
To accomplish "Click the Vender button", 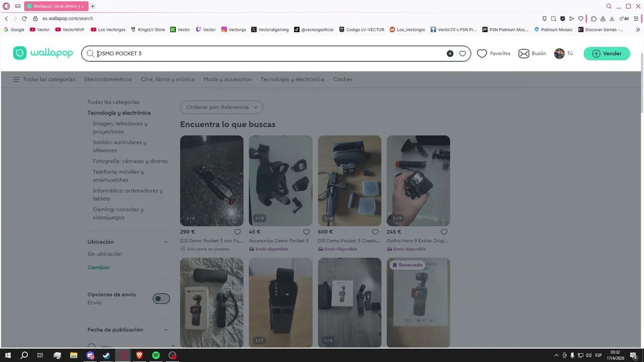I will point(607,53).
